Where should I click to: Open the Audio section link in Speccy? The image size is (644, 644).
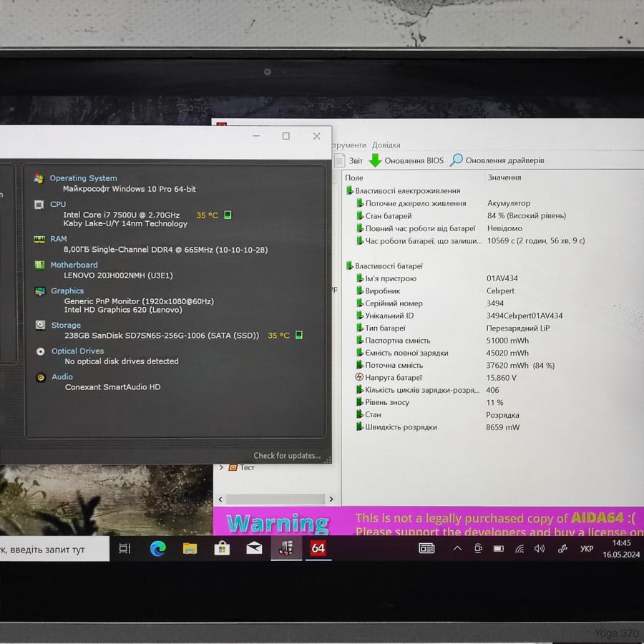62,377
